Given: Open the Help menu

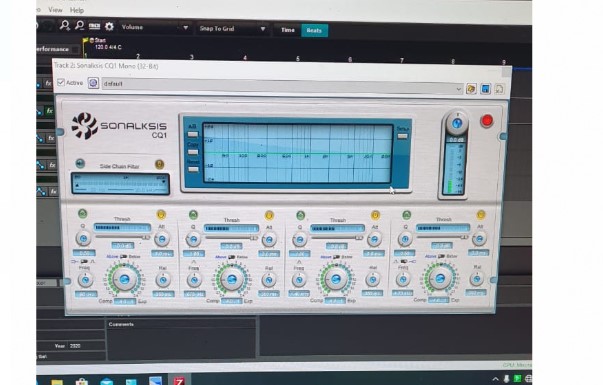Looking at the screenshot, I should click(x=77, y=10).
